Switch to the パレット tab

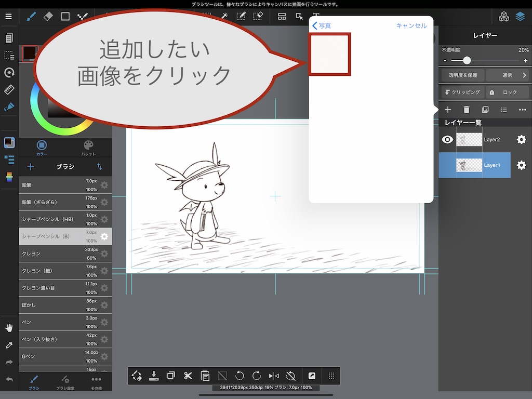coord(89,148)
